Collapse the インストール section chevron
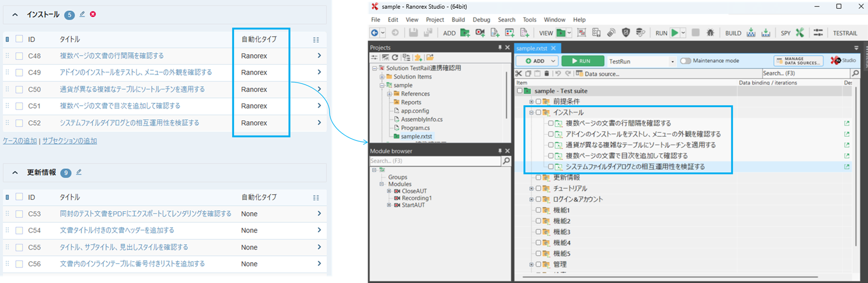 [15, 15]
